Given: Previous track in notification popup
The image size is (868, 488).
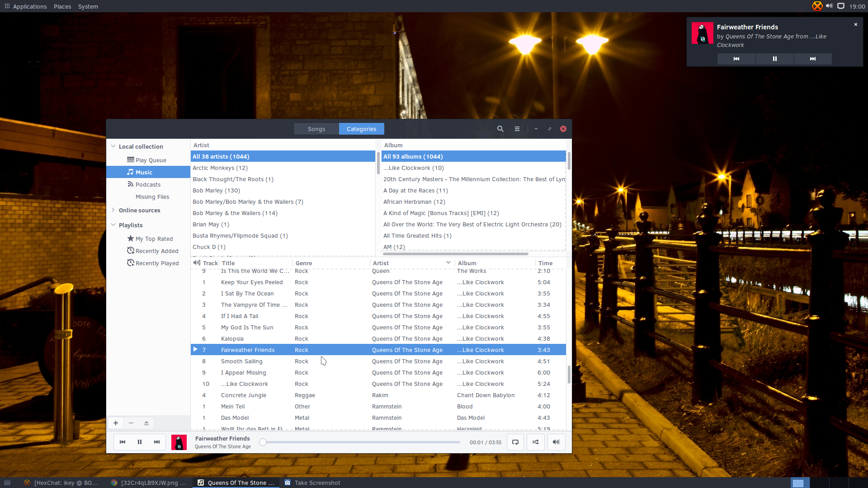Looking at the screenshot, I should (x=736, y=59).
